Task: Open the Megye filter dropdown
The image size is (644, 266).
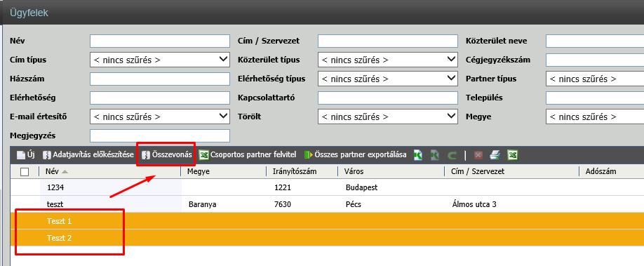Action: click(595, 117)
